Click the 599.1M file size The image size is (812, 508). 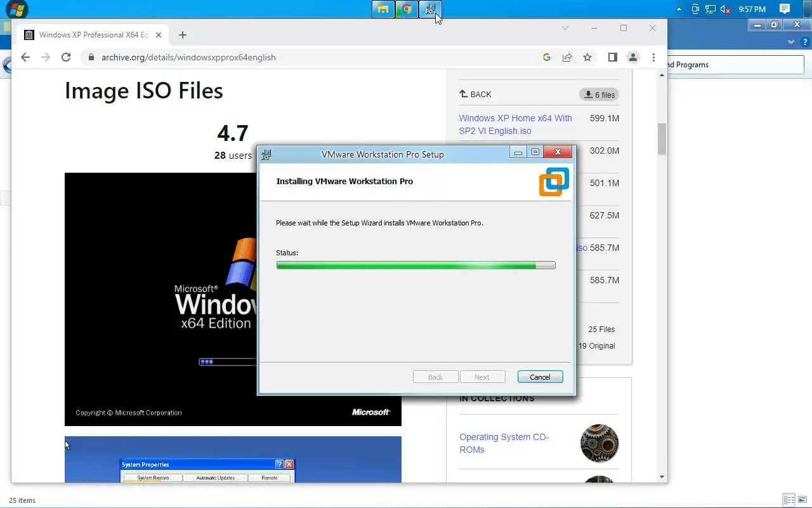(604, 118)
